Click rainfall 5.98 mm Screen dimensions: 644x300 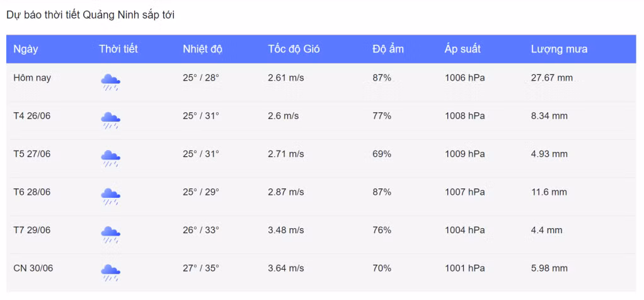(x=549, y=268)
